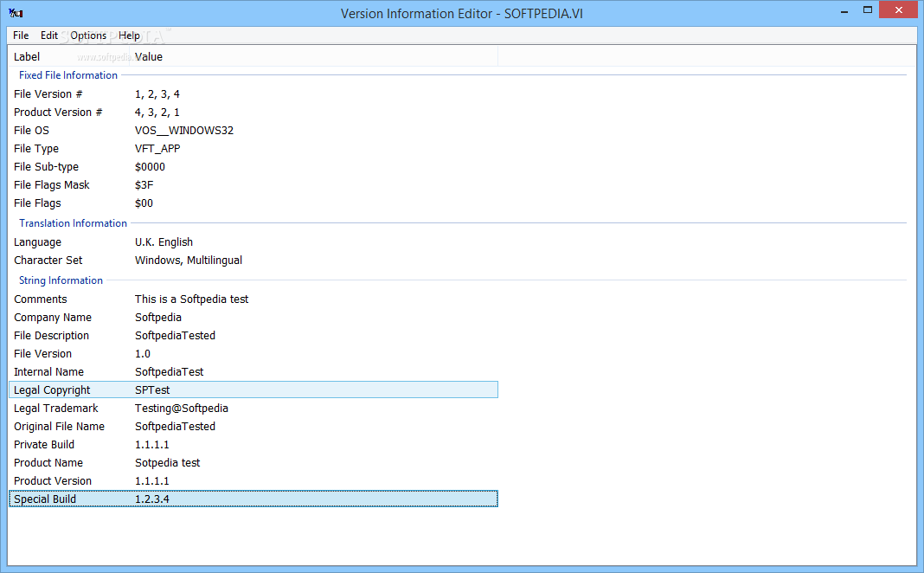This screenshot has height=573, width=924.
Task: Open the Edit menu
Action: click(49, 35)
